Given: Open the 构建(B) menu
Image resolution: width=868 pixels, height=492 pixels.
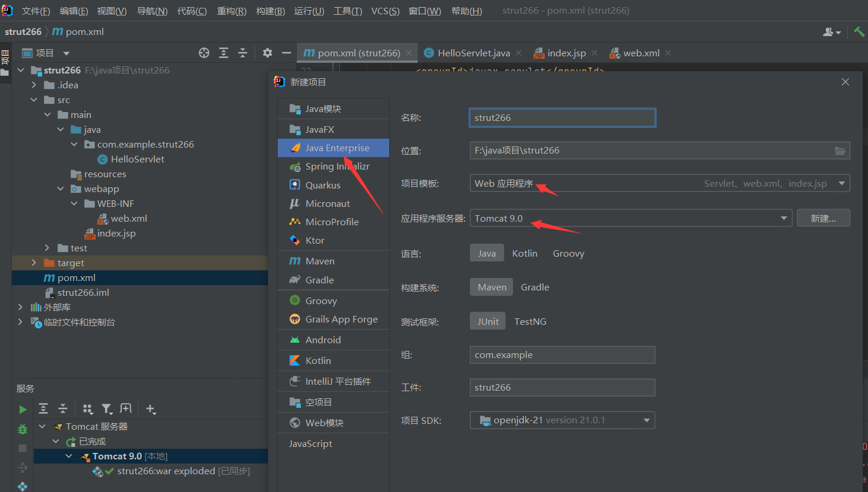Looking at the screenshot, I should pyautogui.click(x=271, y=11).
